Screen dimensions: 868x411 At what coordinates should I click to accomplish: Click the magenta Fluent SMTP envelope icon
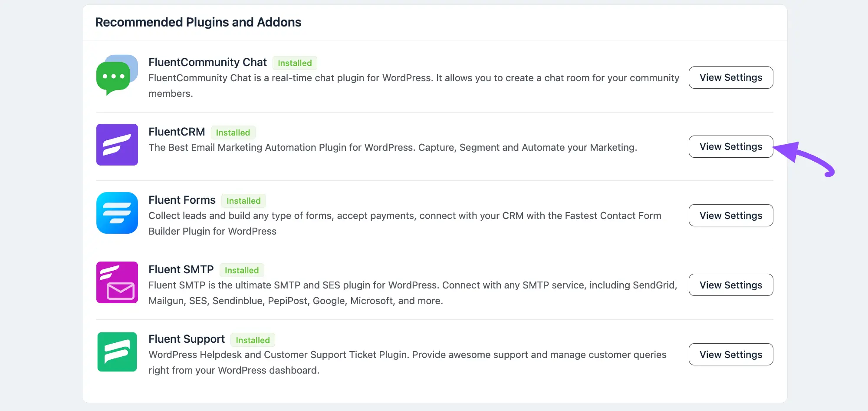point(117,282)
